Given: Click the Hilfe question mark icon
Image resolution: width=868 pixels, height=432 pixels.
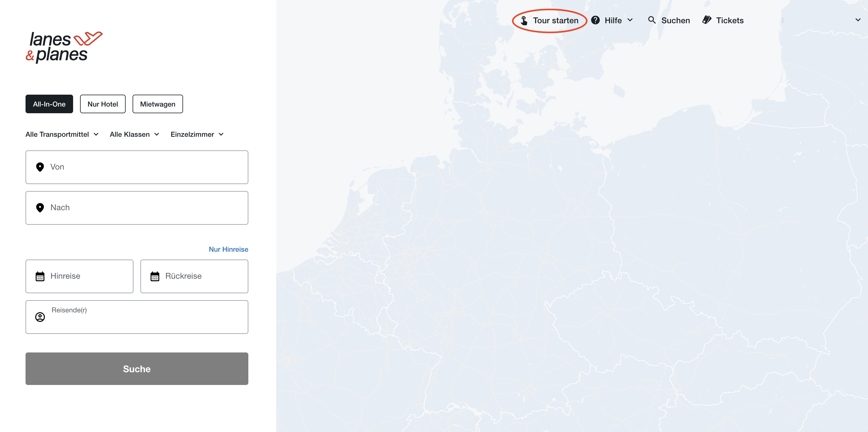Looking at the screenshot, I should tap(595, 20).
